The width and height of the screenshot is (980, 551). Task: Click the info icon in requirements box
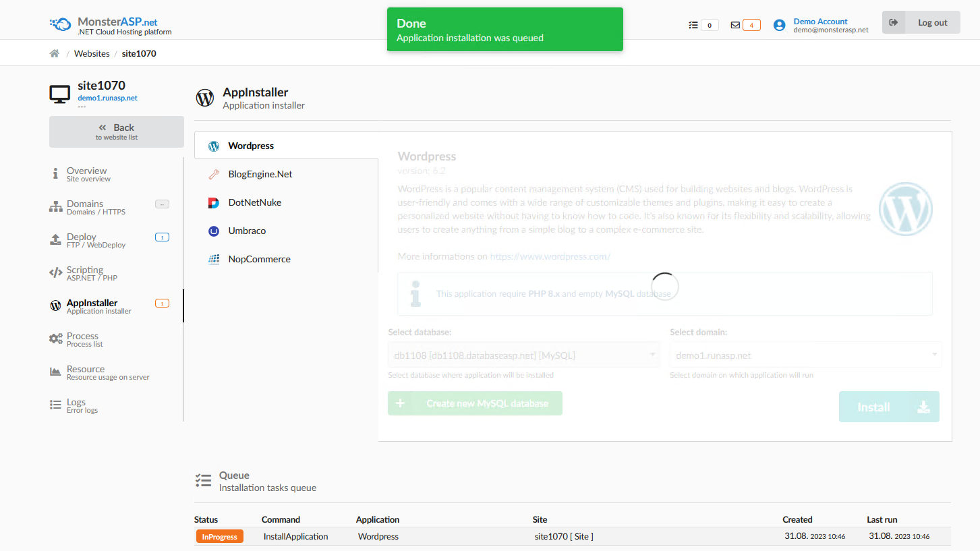[x=417, y=293]
